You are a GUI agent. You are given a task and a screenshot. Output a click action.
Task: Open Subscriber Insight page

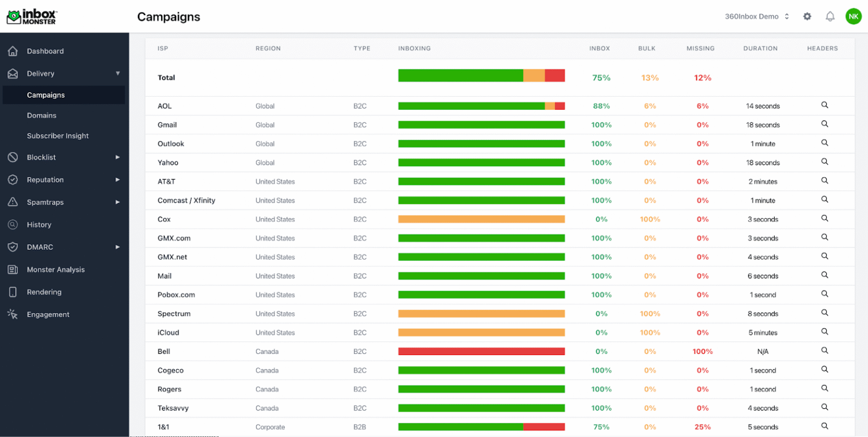tap(58, 136)
